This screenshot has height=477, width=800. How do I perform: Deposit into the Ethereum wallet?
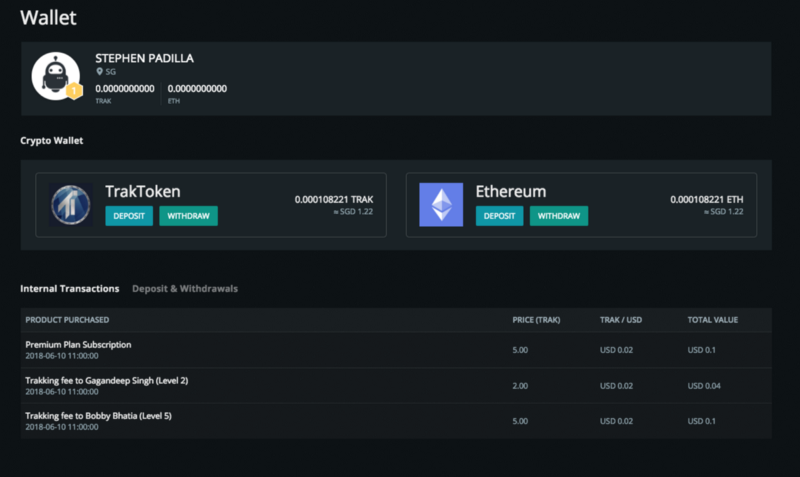(x=499, y=216)
